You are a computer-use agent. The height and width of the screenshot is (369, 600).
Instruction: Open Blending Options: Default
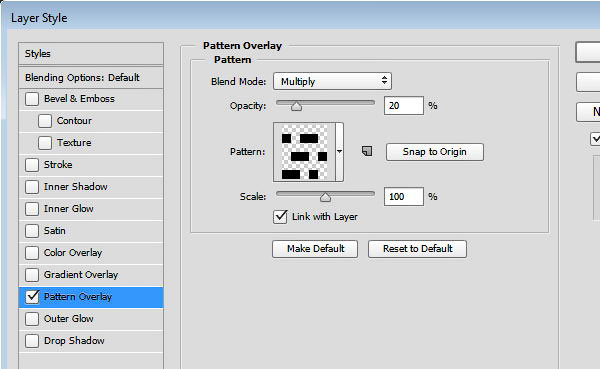(91, 78)
